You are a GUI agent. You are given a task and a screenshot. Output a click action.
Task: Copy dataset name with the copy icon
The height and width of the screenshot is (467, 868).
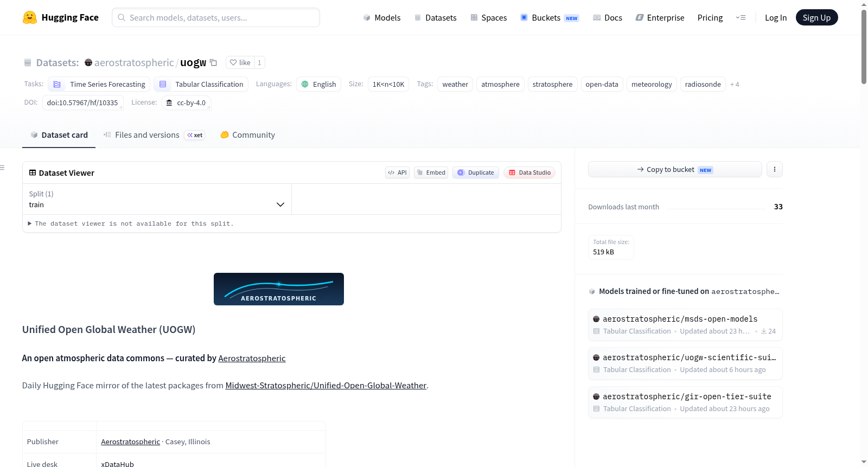(x=214, y=63)
